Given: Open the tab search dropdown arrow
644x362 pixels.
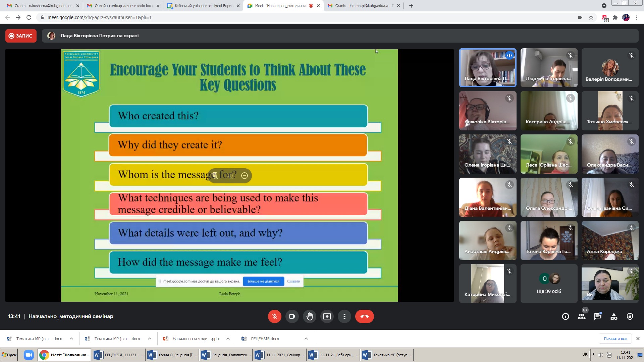Looking at the screenshot, I should point(604,6).
